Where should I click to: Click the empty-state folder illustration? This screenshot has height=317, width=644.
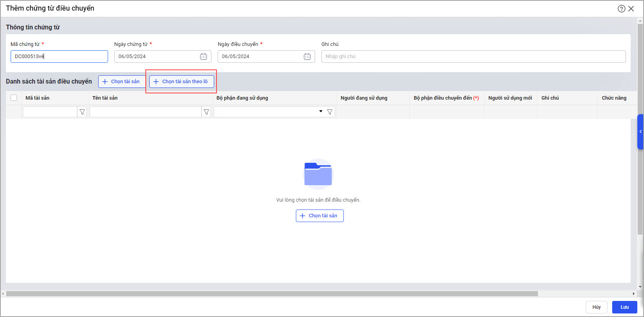[x=318, y=174]
